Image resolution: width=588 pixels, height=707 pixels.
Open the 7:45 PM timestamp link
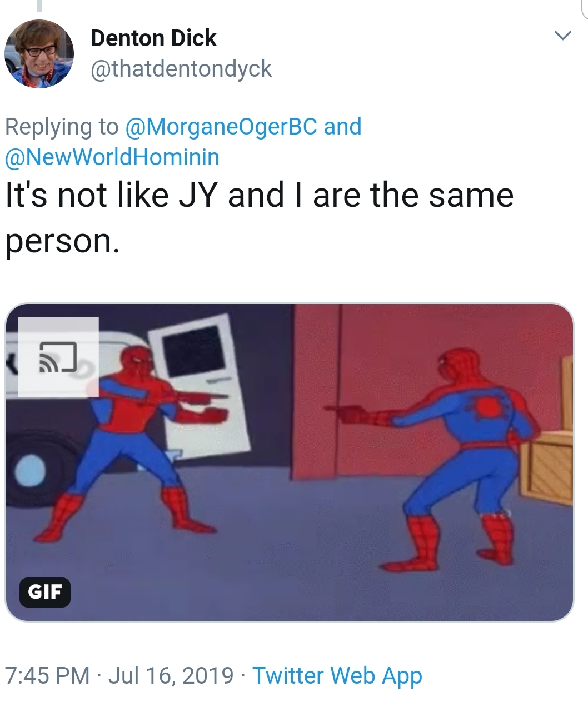pos(47,675)
